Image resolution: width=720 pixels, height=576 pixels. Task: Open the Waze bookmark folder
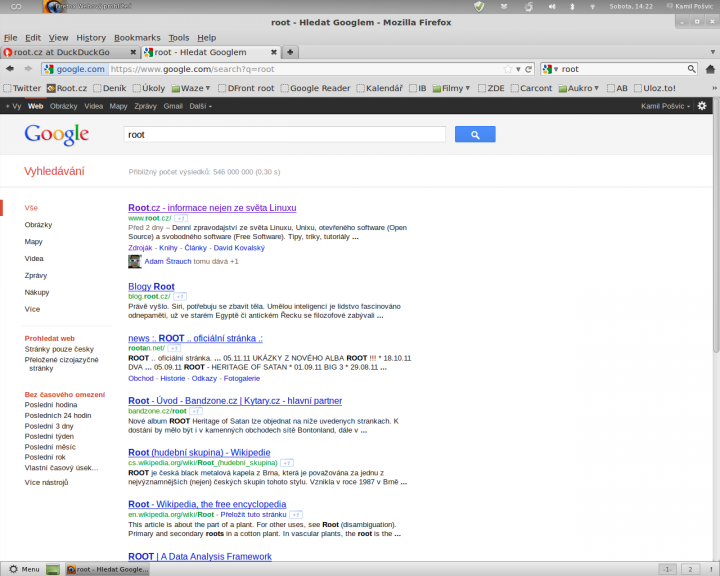pyautogui.click(x=191, y=88)
